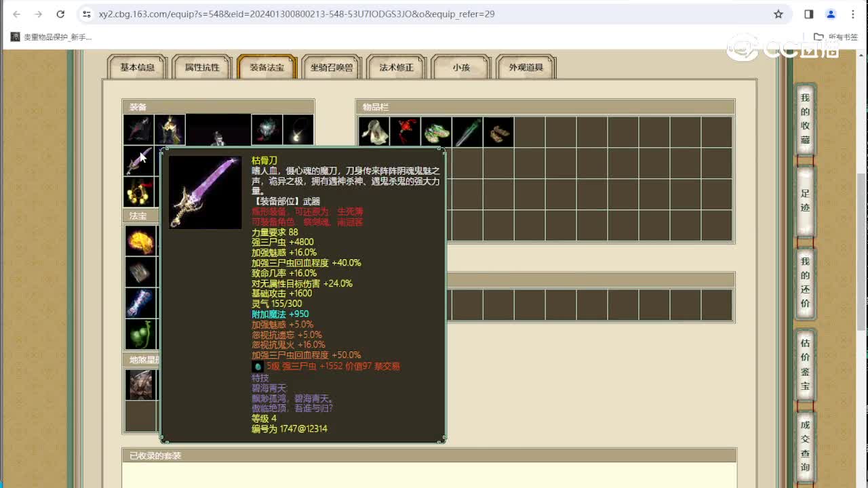Open the 所有书签 bookmarks folder

[x=836, y=37]
